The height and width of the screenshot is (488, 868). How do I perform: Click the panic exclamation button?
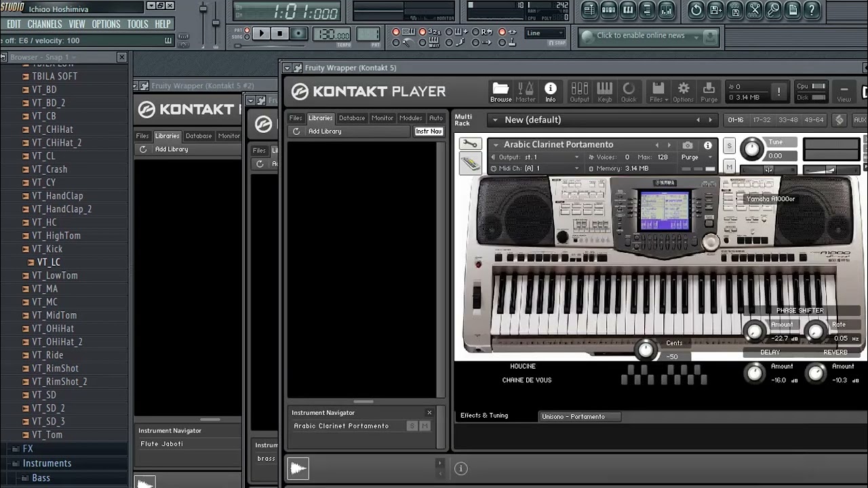[x=778, y=91]
